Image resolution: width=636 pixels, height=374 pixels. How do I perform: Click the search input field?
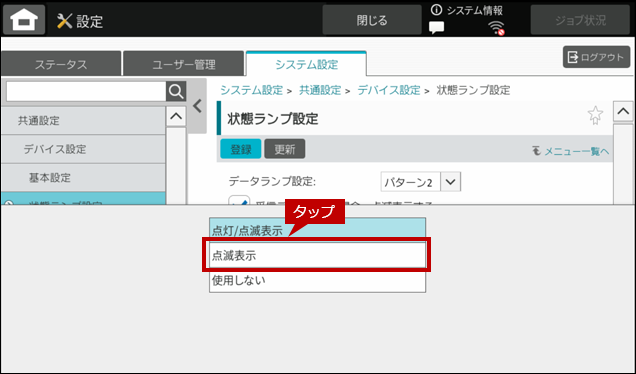pyautogui.click(x=86, y=92)
